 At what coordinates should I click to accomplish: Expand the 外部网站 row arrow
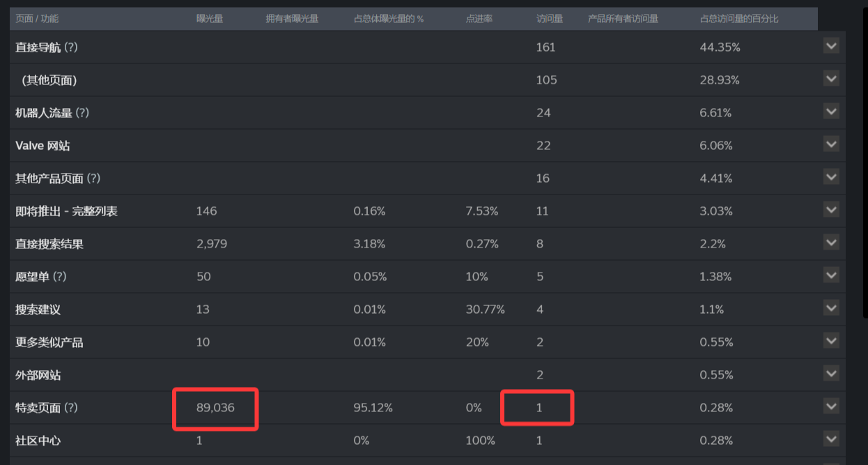[831, 374]
